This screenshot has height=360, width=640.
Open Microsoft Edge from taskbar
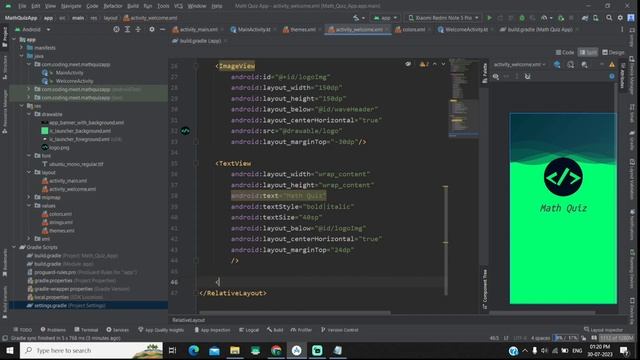click(x=193, y=350)
